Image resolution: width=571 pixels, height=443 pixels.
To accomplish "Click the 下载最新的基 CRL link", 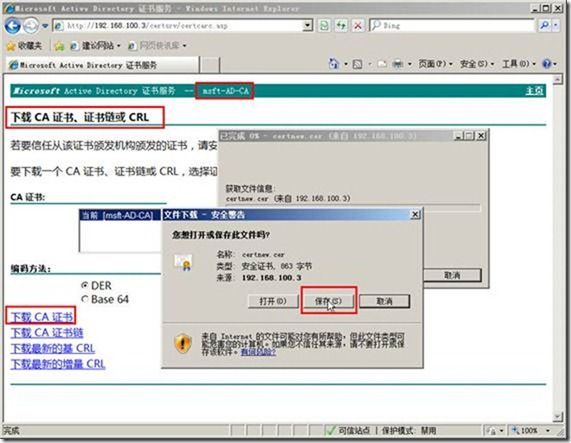I will (x=53, y=348).
